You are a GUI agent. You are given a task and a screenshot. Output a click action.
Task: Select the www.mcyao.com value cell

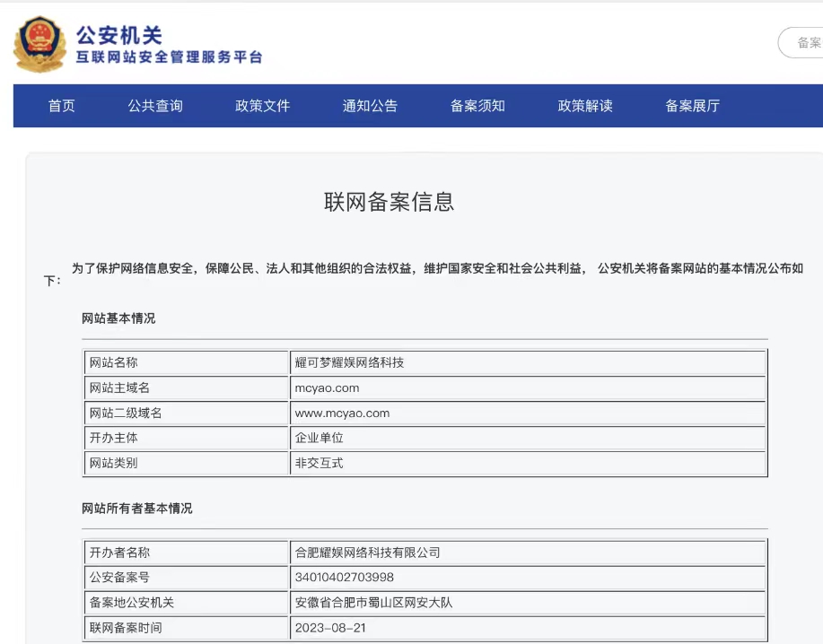pyautogui.click(x=528, y=413)
